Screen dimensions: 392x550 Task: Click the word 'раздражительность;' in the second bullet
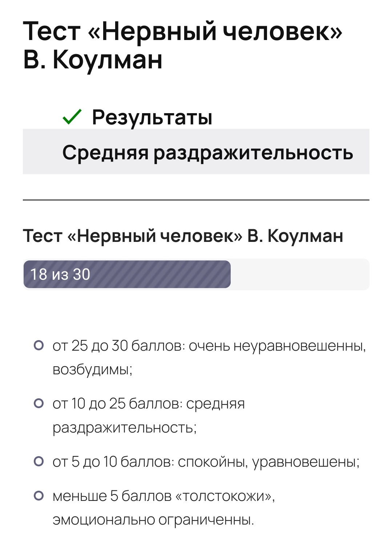point(125,427)
